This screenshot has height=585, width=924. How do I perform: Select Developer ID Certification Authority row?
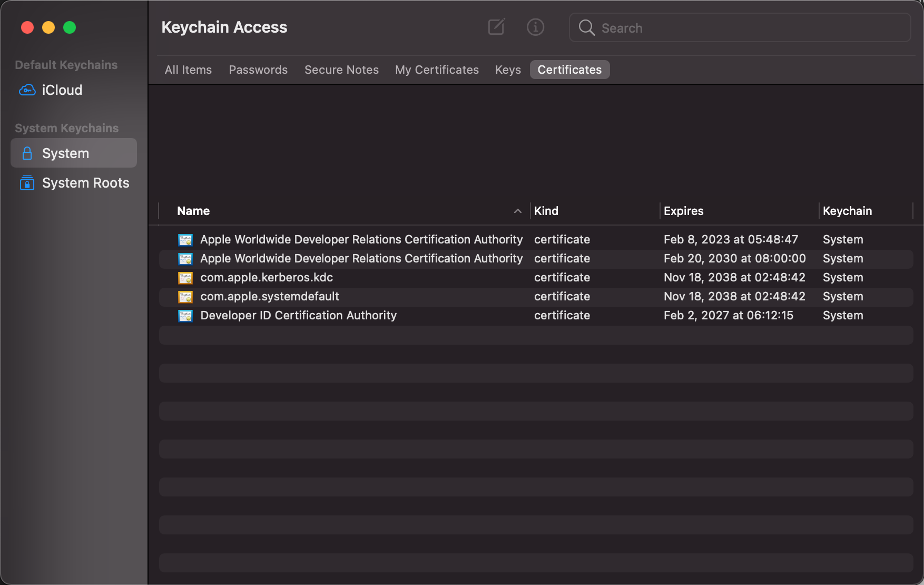pos(536,316)
